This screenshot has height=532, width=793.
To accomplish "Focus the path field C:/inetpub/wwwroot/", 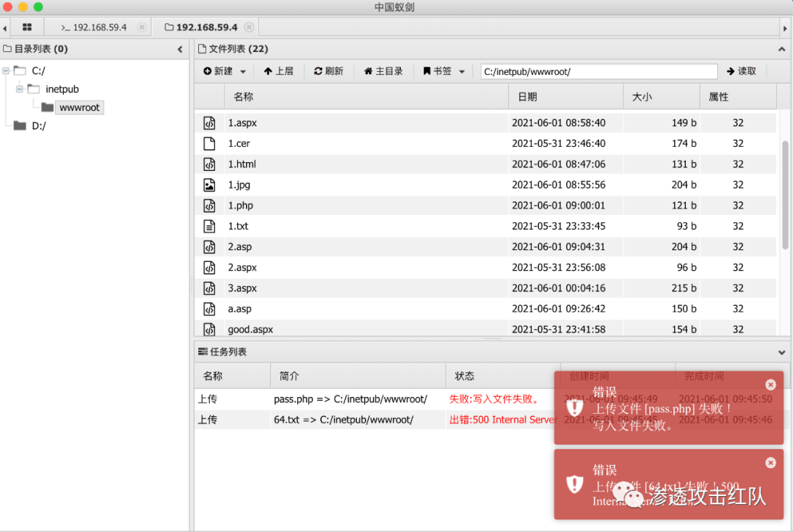I will point(599,71).
